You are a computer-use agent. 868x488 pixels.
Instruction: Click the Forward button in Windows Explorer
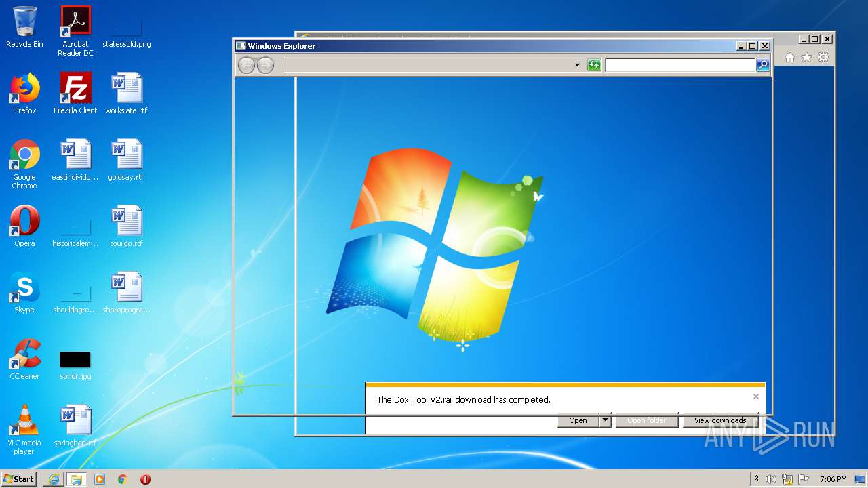pos(265,65)
